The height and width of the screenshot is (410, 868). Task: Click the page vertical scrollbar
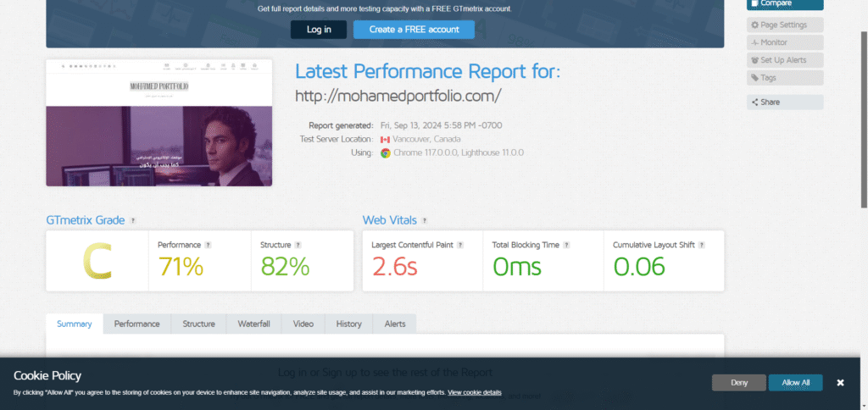pyautogui.click(x=864, y=119)
